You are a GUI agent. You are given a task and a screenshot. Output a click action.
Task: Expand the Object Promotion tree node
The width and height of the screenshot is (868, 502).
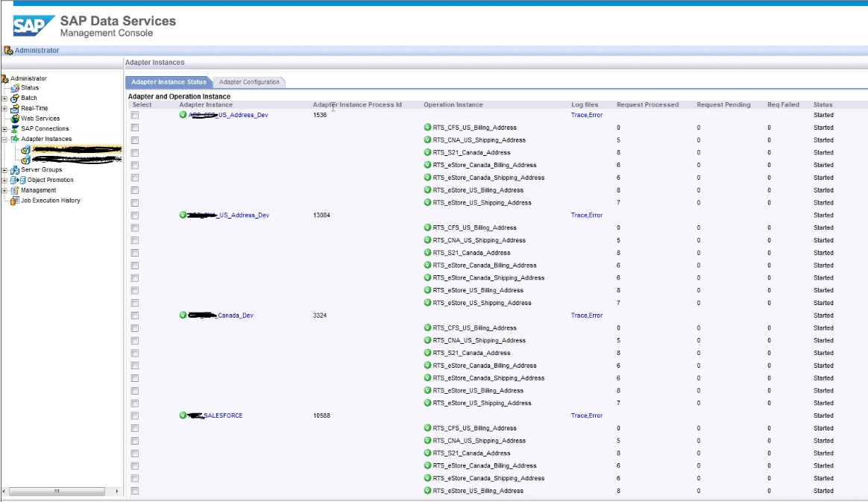(x=5, y=181)
